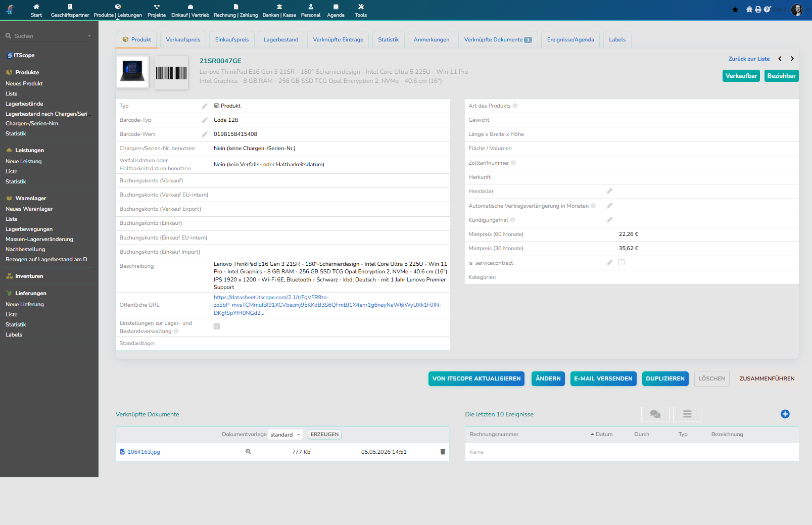812x525 pixels.
Task: Open Tools menu
Action: click(361, 10)
